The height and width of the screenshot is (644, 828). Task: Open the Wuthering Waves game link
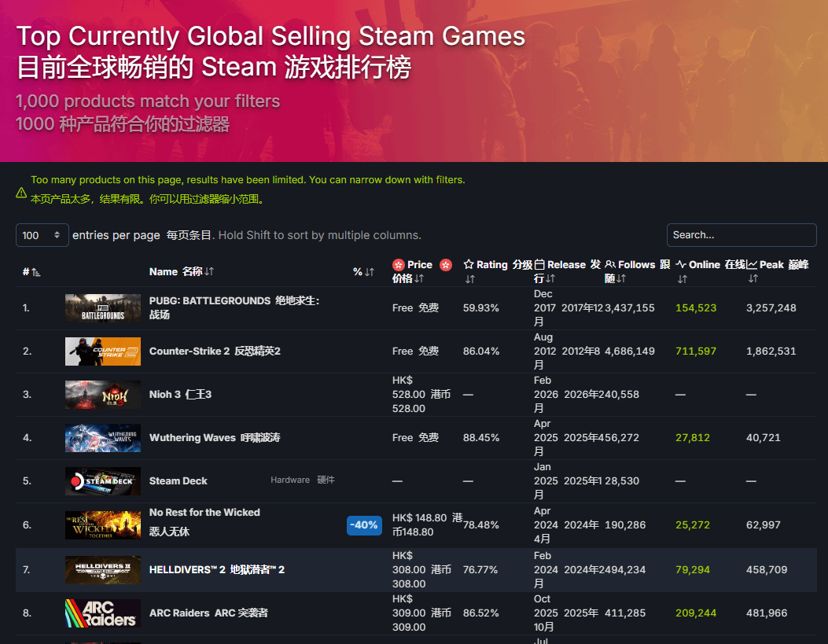pos(214,438)
